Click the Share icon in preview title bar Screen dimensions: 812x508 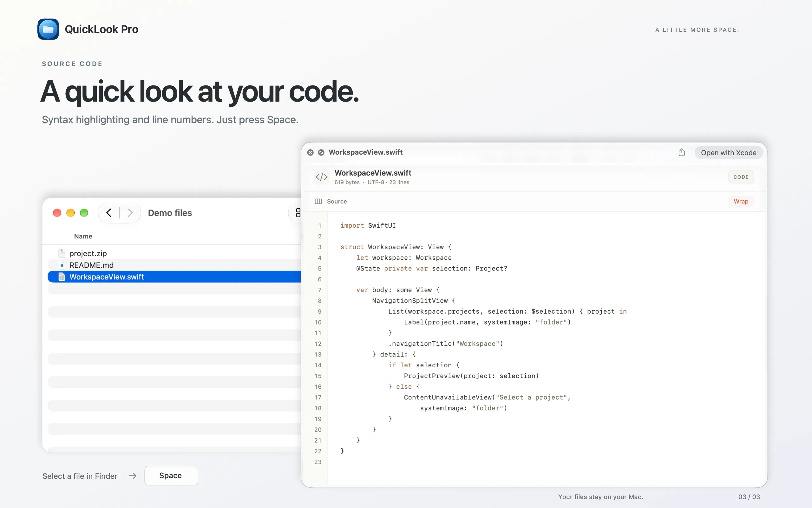[x=681, y=152]
